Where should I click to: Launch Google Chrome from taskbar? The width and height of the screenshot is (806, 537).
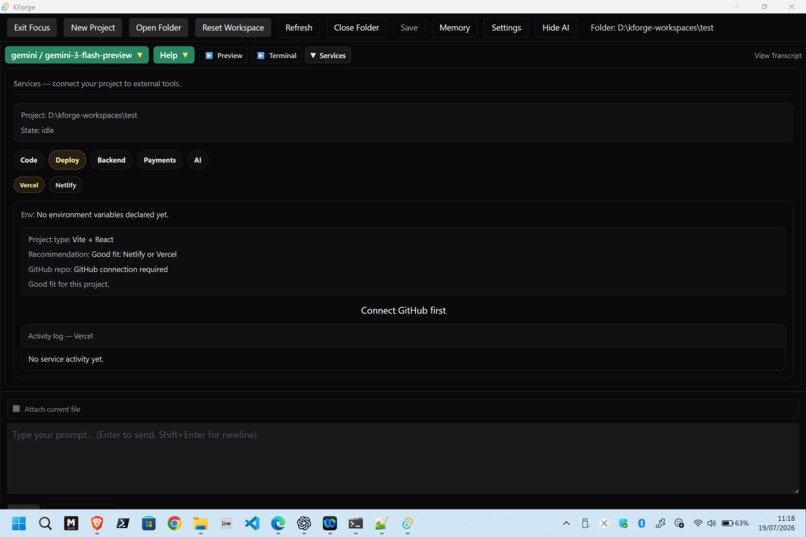coord(174,523)
